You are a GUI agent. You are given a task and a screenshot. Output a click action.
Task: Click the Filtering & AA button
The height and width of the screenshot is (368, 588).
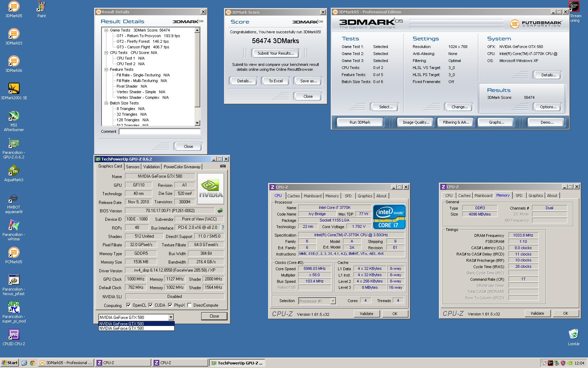click(x=456, y=122)
